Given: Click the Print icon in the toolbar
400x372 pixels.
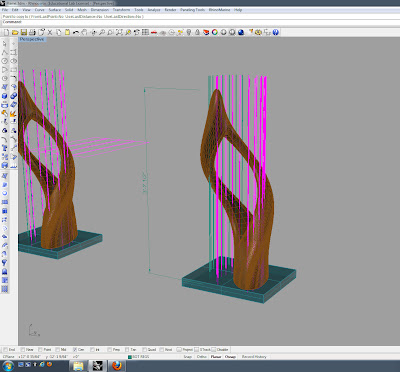Looking at the screenshot, I should 32,32.
